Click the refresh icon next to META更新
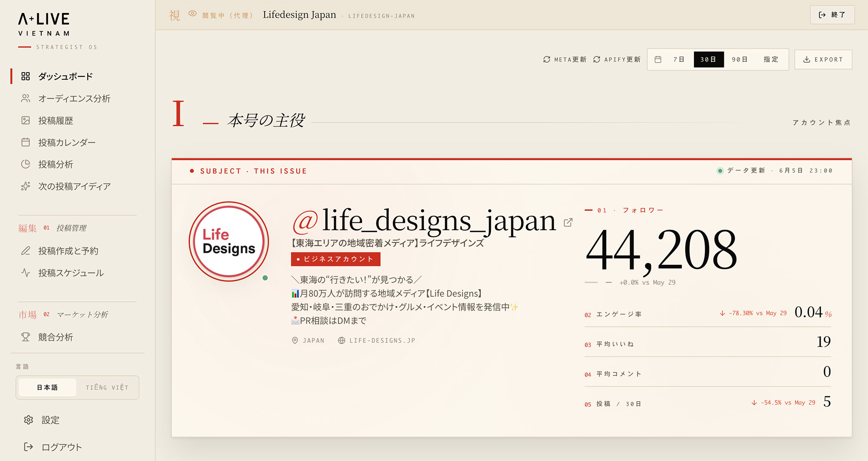 (547, 59)
